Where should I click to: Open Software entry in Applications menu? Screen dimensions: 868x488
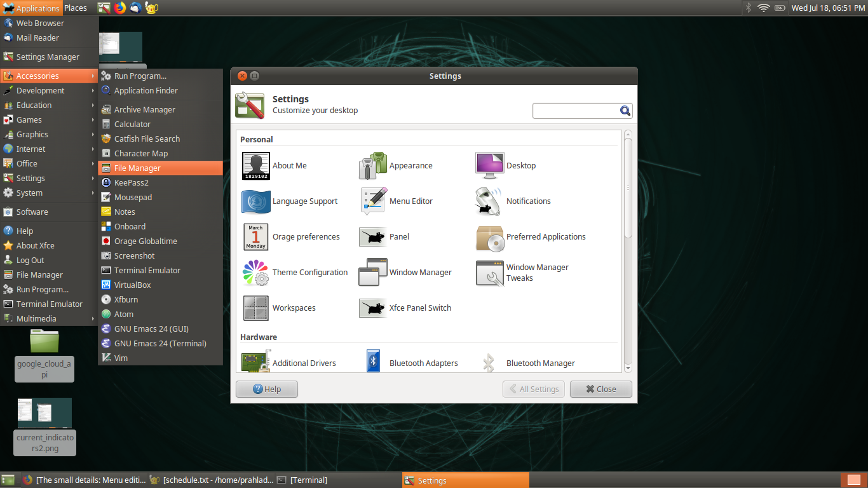(x=50, y=212)
